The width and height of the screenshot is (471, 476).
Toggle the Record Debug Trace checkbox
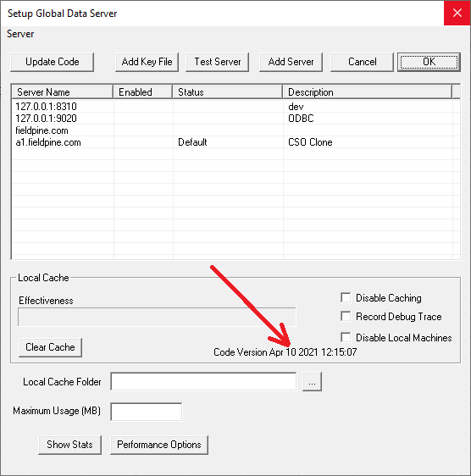pyautogui.click(x=346, y=316)
